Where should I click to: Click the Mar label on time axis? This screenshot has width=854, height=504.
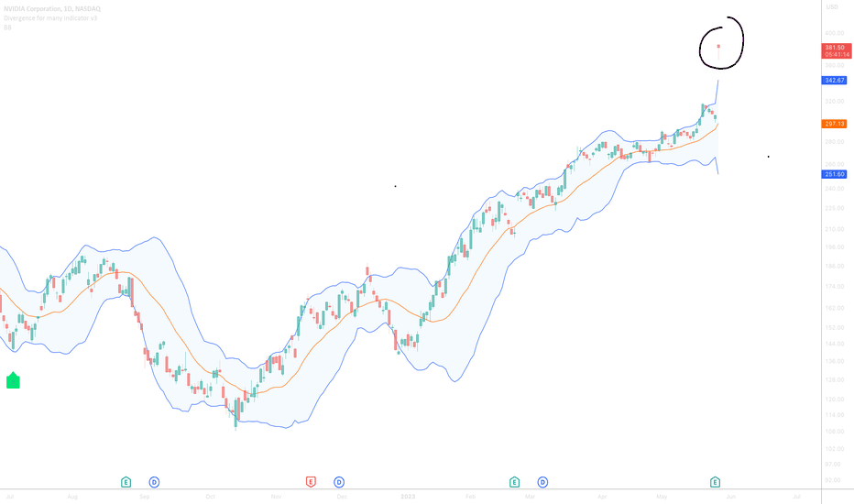click(530, 497)
